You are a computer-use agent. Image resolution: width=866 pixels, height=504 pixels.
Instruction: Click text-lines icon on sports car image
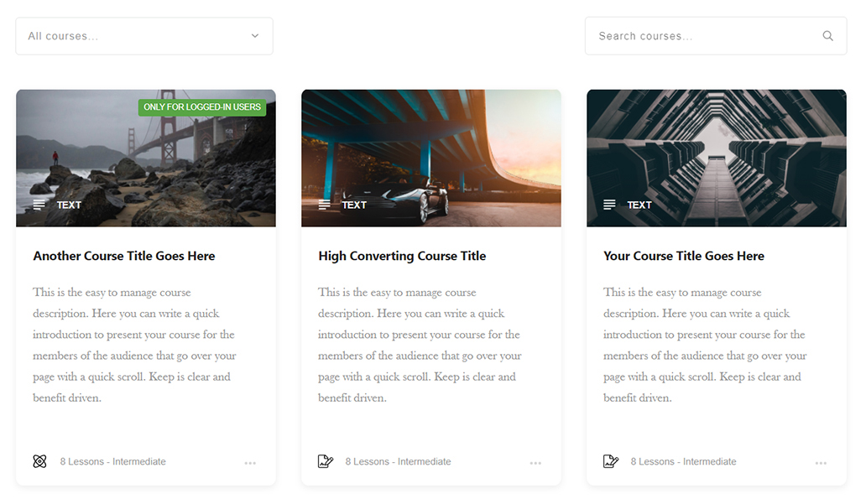click(x=325, y=205)
